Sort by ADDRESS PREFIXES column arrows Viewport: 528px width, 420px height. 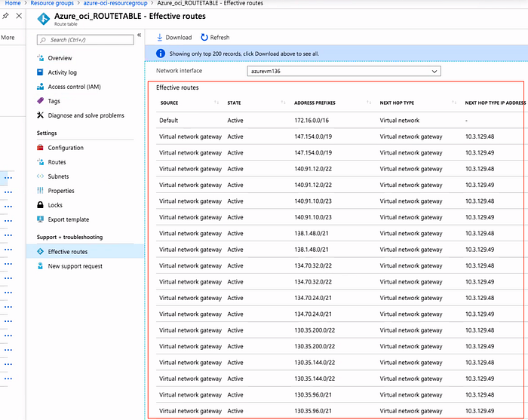click(369, 103)
